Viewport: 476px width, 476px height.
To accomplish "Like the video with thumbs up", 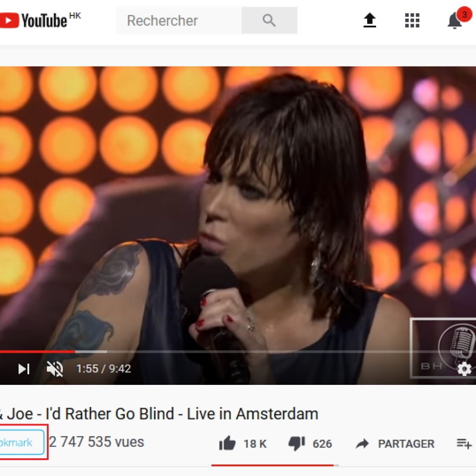I will coord(227,443).
